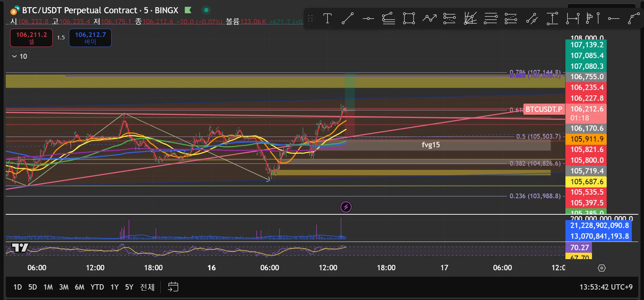Switch the time range to YTD
The height and width of the screenshot is (300, 644).
pyautogui.click(x=97, y=287)
